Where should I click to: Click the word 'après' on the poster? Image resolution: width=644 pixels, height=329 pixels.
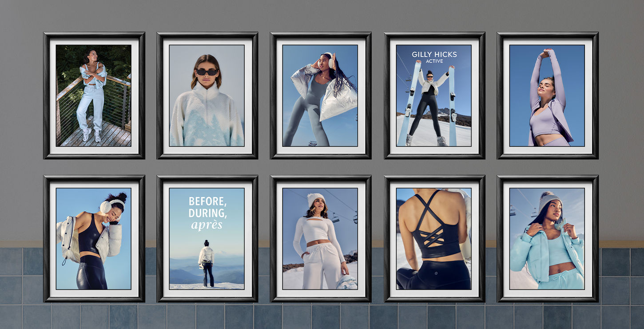207,225
